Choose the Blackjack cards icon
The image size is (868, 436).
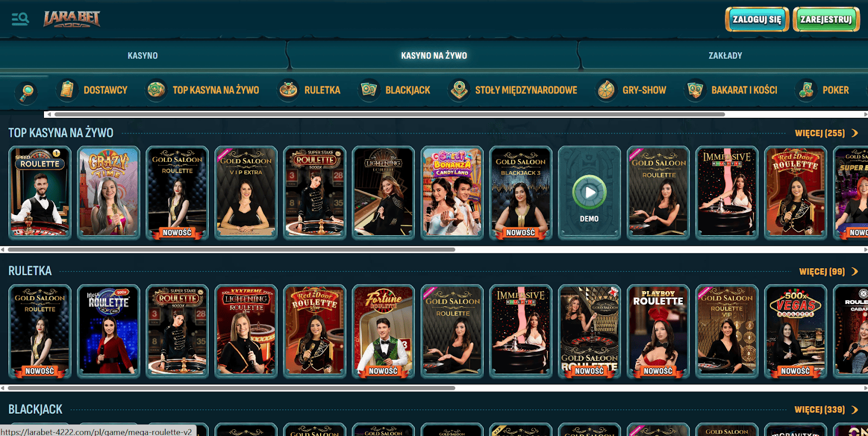pyautogui.click(x=369, y=90)
